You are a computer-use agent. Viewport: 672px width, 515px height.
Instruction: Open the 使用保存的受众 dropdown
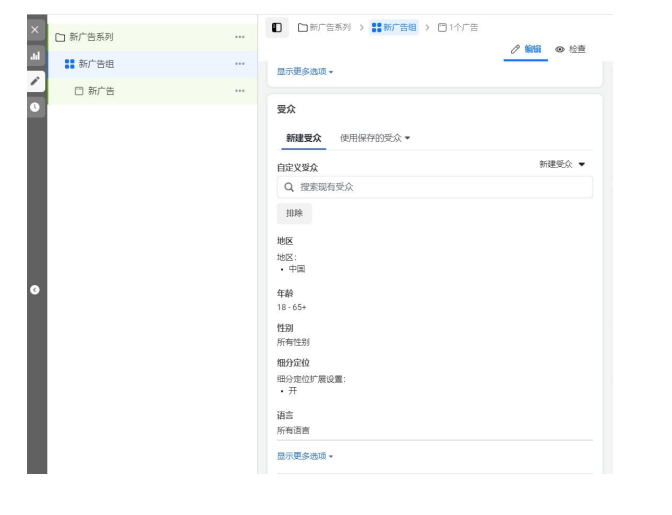pyautogui.click(x=375, y=138)
